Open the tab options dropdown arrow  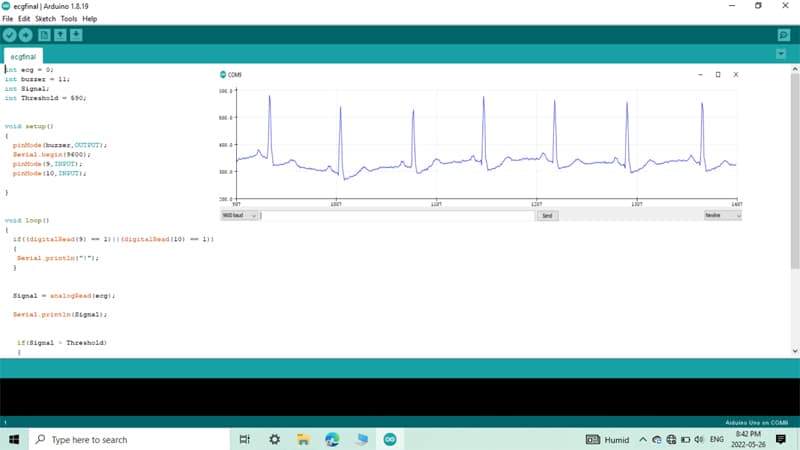click(783, 54)
